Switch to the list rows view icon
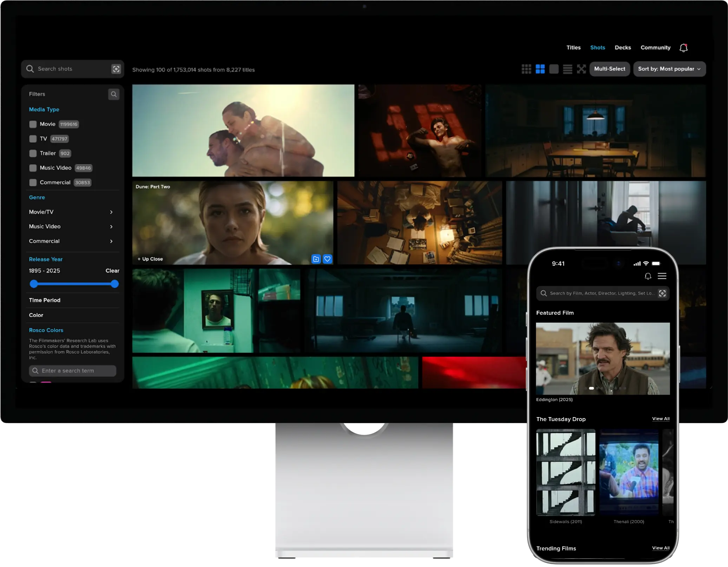The image size is (728, 567). (x=568, y=69)
